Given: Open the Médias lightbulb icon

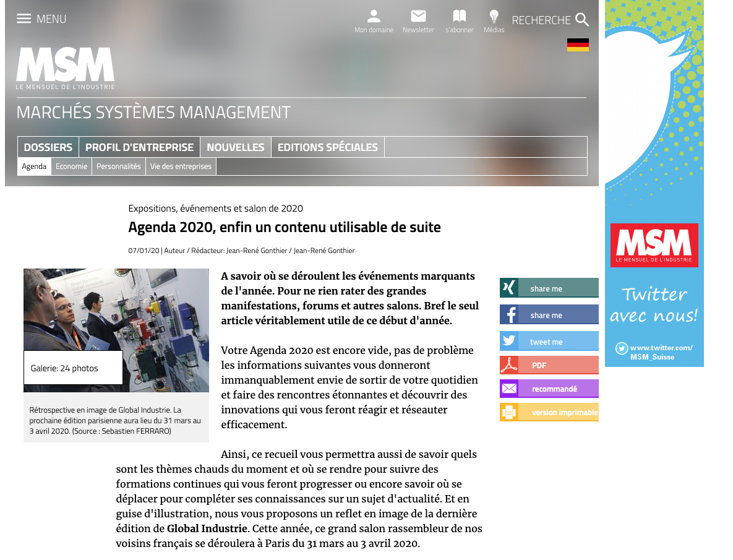Looking at the screenshot, I should click(494, 17).
